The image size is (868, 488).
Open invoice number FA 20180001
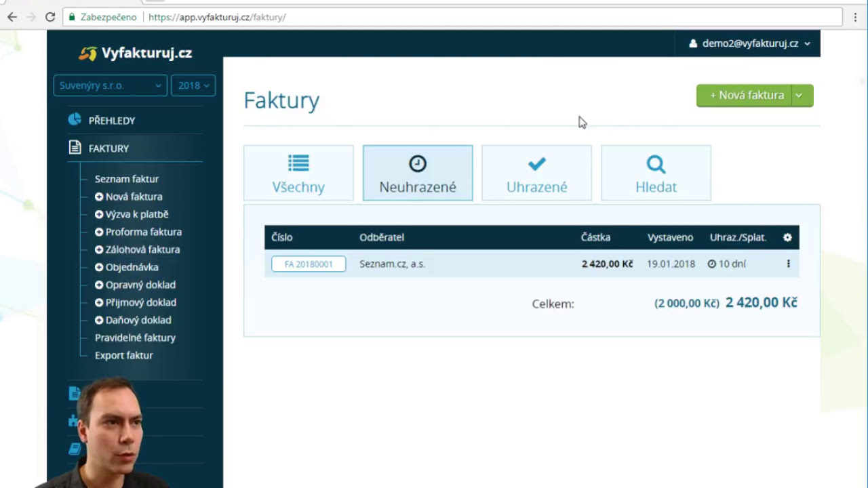(309, 264)
